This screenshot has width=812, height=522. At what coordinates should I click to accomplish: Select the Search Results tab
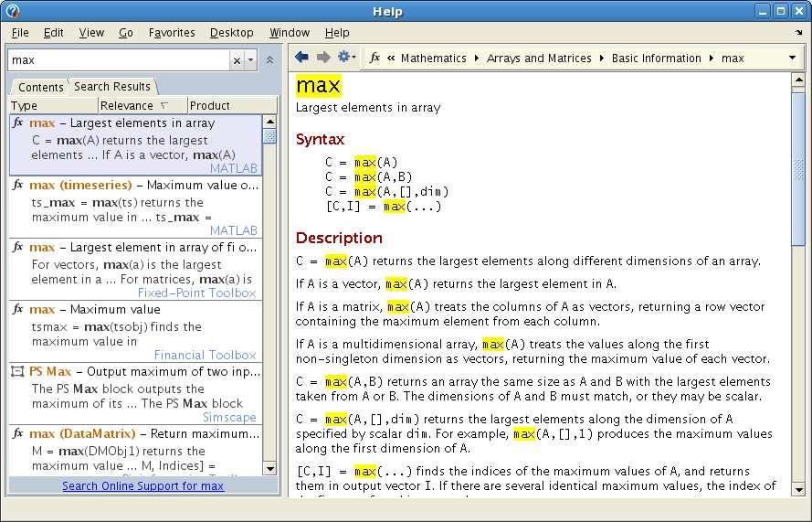coord(112,87)
